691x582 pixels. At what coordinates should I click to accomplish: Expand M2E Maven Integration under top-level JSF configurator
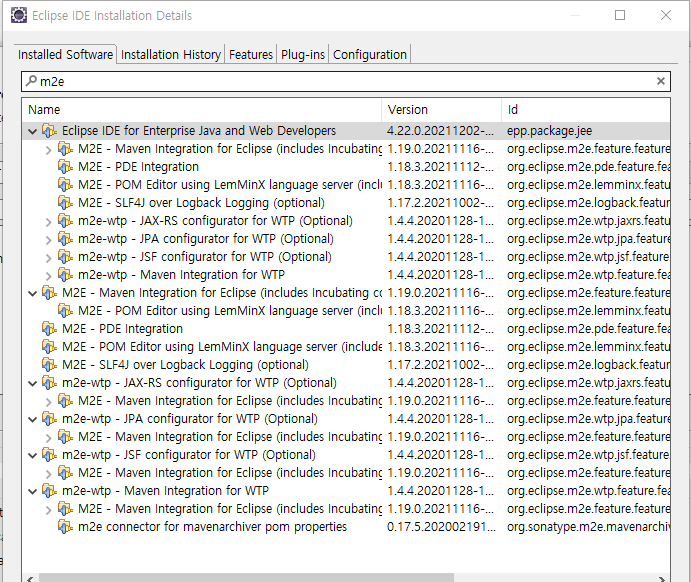tap(48, 474)
